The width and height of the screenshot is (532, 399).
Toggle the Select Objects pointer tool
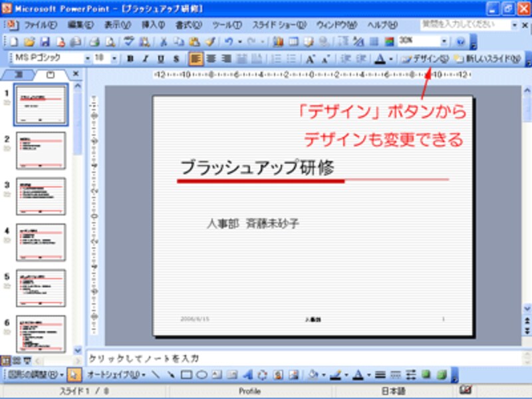tap(74, 374)
